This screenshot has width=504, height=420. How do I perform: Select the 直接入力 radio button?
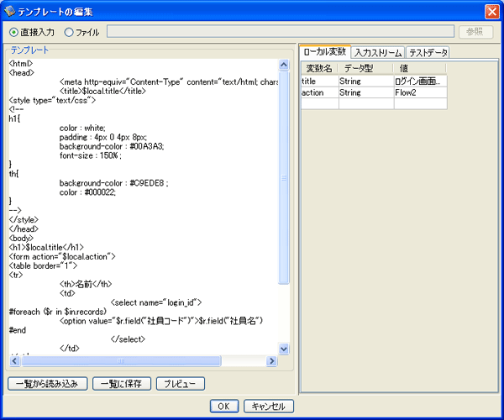click(14, 32)
